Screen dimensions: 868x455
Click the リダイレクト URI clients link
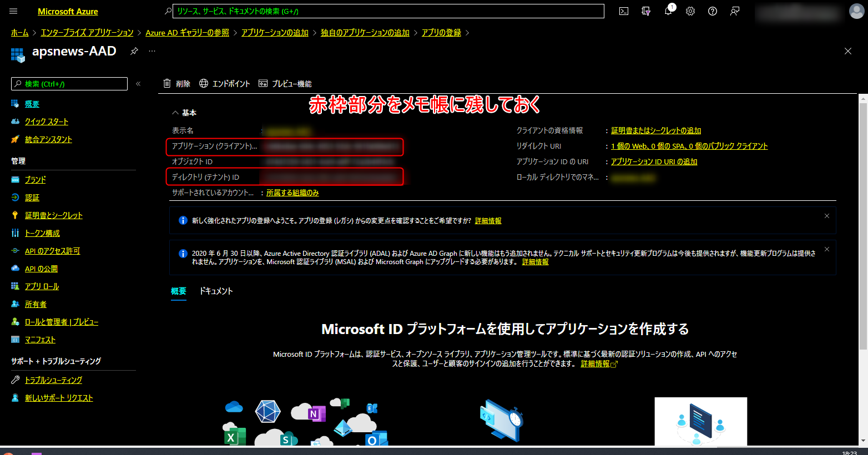pos(689,146)
